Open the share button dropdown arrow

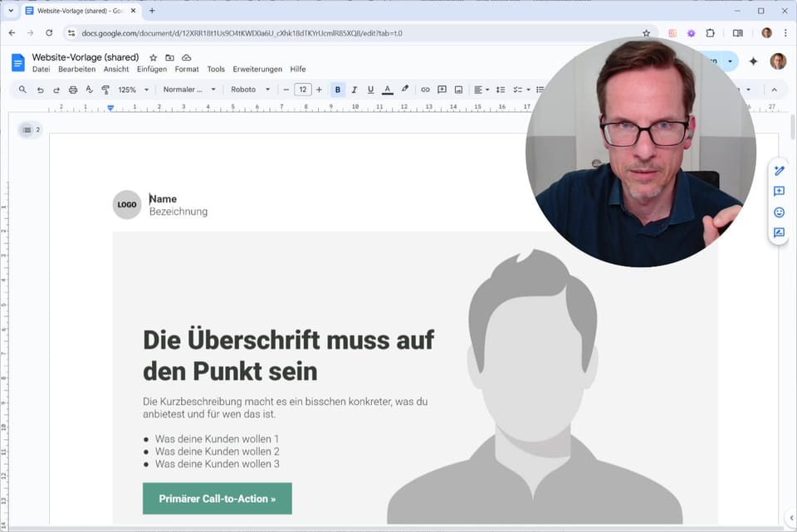point(731,61)
